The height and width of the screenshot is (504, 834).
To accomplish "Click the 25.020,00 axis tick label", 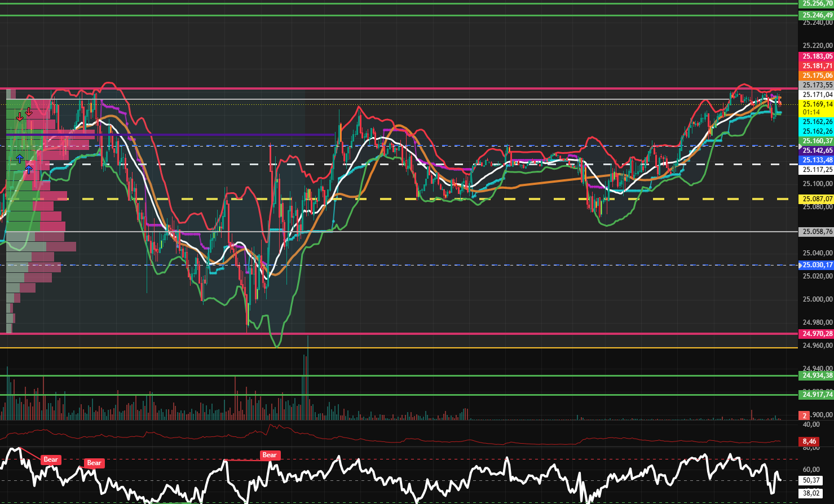I will 818,276.
